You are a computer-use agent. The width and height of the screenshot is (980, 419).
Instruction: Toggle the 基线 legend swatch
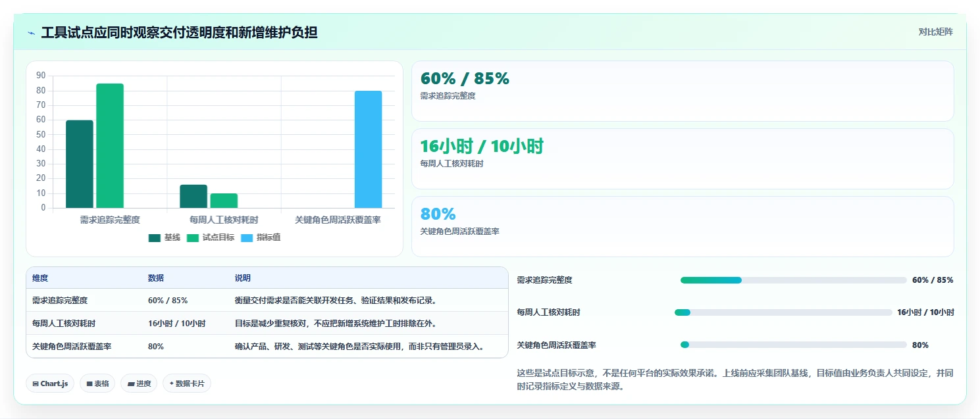click(155, 237)
